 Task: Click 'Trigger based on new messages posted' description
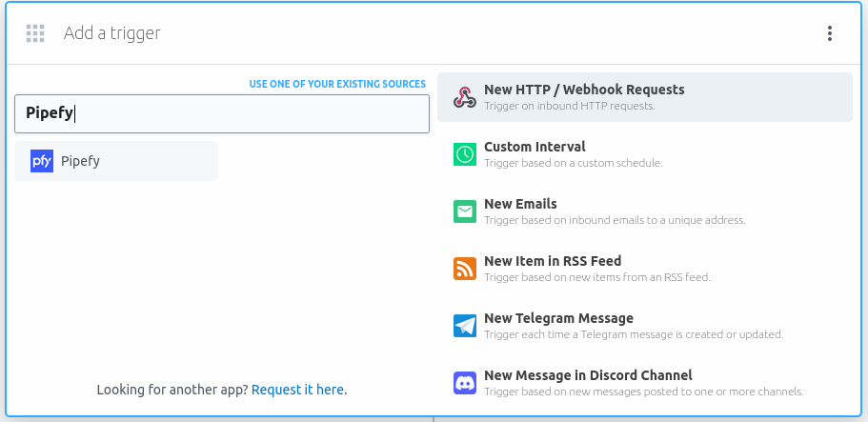coord(644,392)
